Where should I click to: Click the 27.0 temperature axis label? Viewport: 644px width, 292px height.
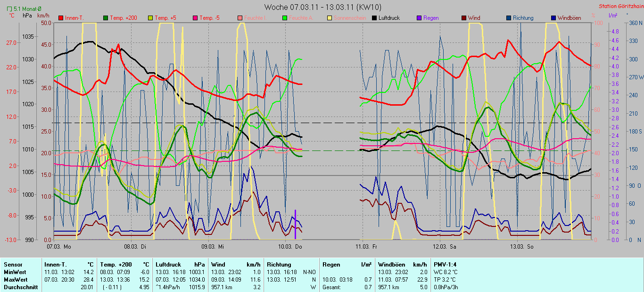[x=12, y=42]
